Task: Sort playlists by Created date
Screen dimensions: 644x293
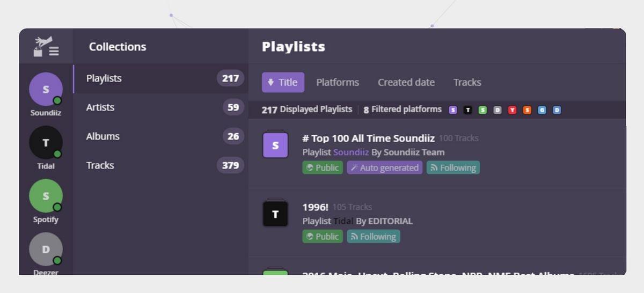Action: point(406,82)
